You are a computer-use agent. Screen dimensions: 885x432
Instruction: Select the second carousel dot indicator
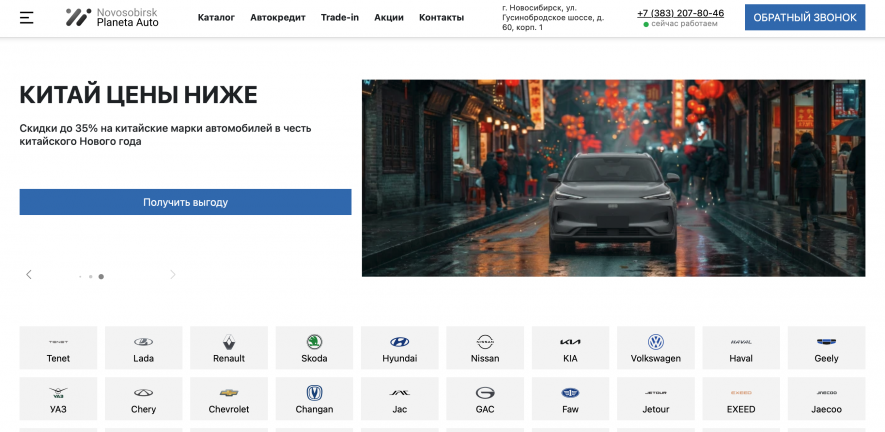coord(90,276)
